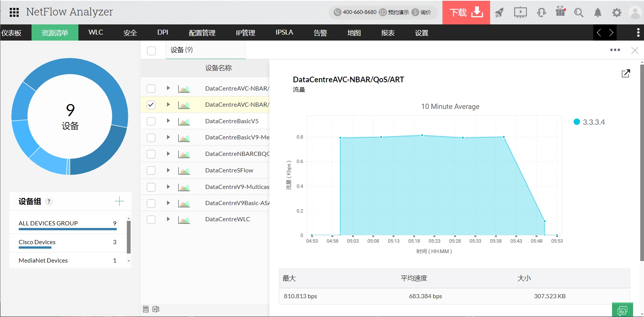The width and height of the screenshot is (644, 317).
Task: Open the DPI menu tab
Action: click(x=163, y=33)
